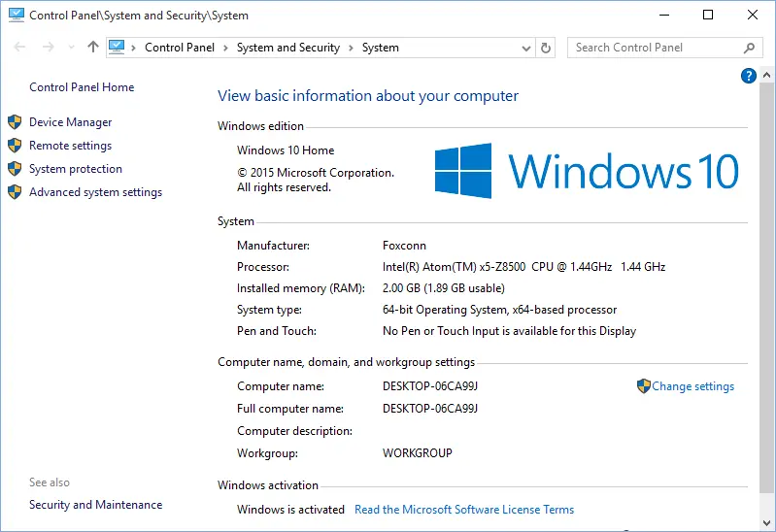Click the Search Control Panel field
Image resolution: width=776 pixels, height=532 pixels.
651,48
